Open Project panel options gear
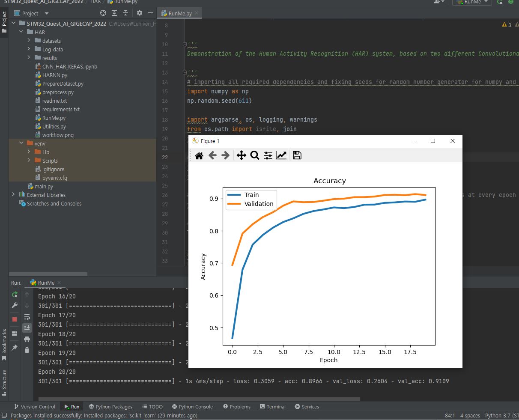 pos(140,13)
